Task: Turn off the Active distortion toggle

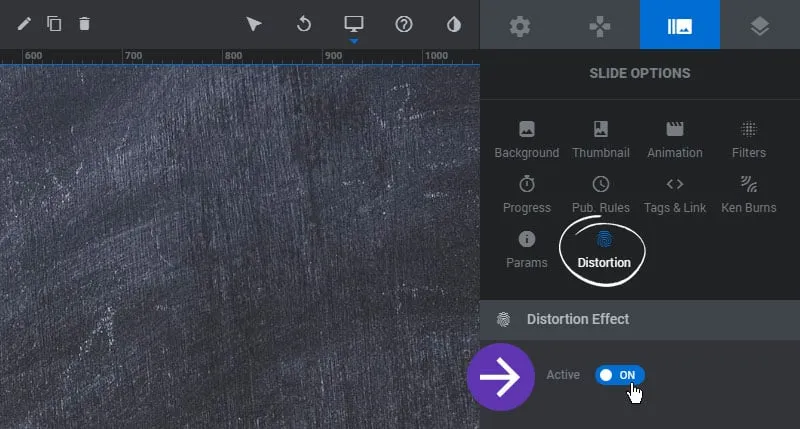Action: (620, 375)
